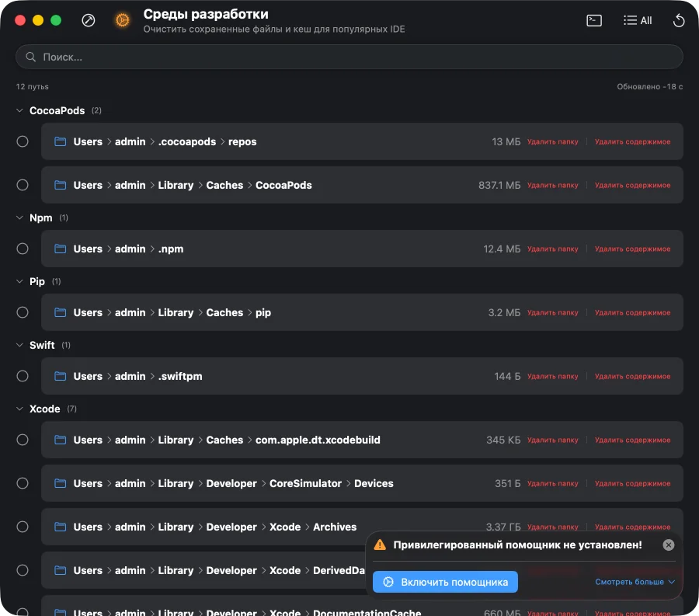Collapse the CocoaPods group
Screen dimensions: 699x616
pyautogui.click(x=19, y=110)
